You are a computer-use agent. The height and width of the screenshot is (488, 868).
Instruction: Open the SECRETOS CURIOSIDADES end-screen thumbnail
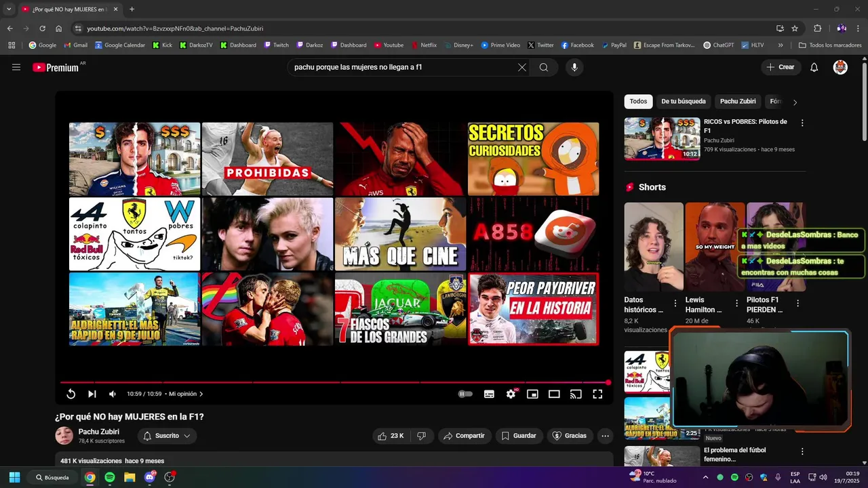534,159
